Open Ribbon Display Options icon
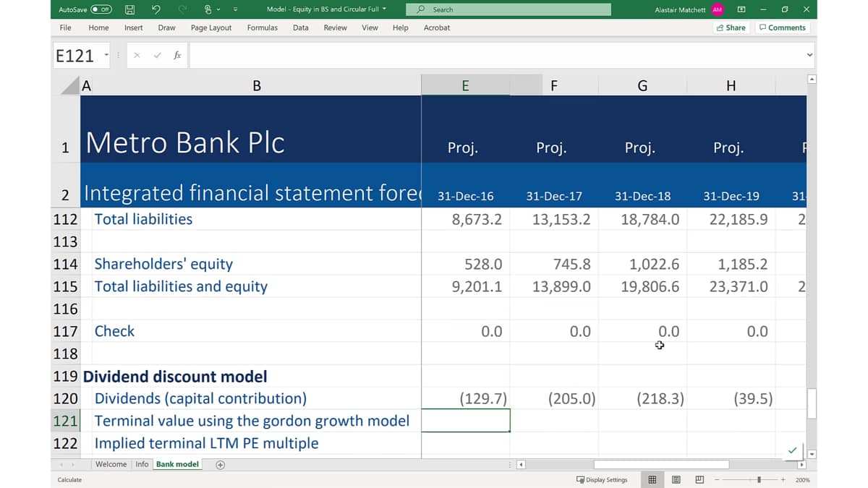 741,9
